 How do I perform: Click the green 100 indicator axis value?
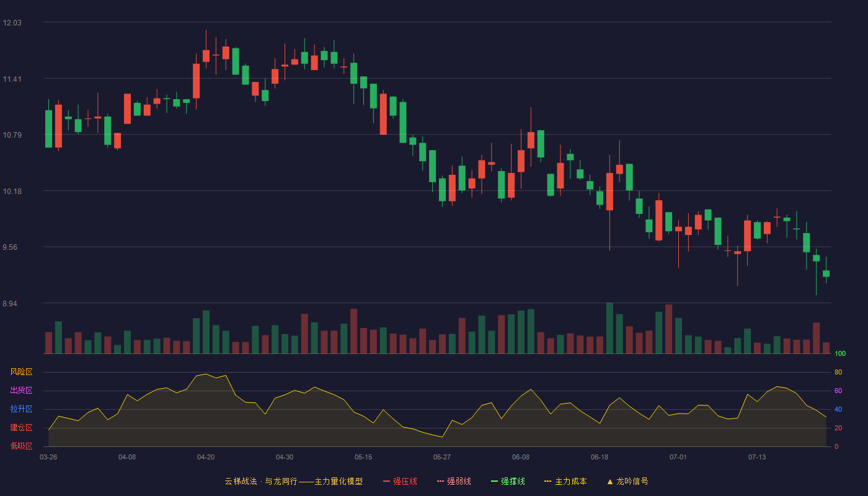click(x=840, y=354)
